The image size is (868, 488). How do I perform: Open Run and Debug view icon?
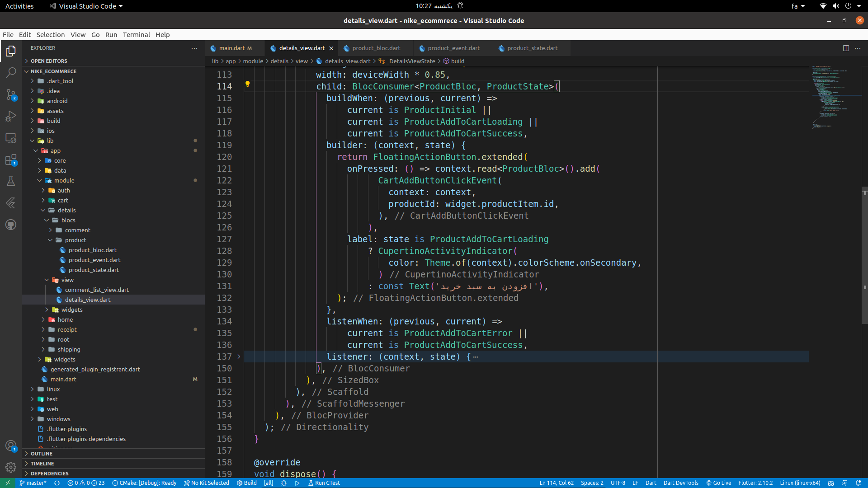click(11, 116)
